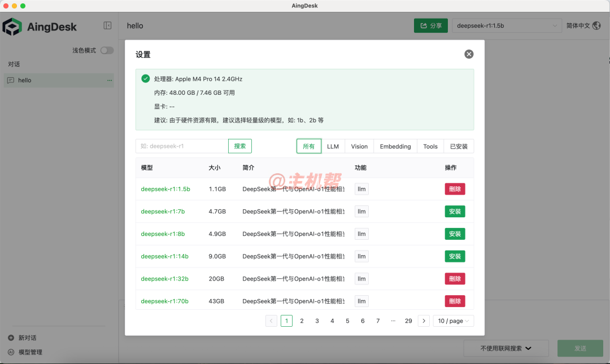Open the deepseek-r1:32b model link

click(164, 279)
